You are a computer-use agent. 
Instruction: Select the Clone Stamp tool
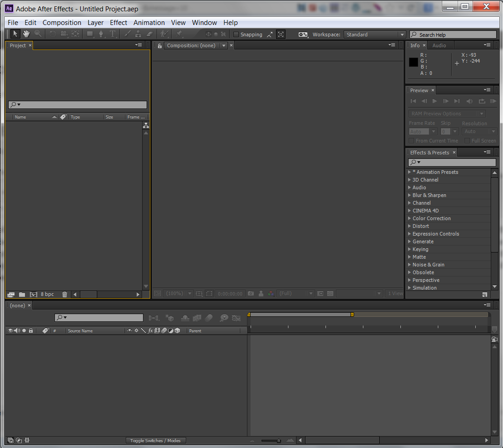pyautogui.click(x=138, y=34)
